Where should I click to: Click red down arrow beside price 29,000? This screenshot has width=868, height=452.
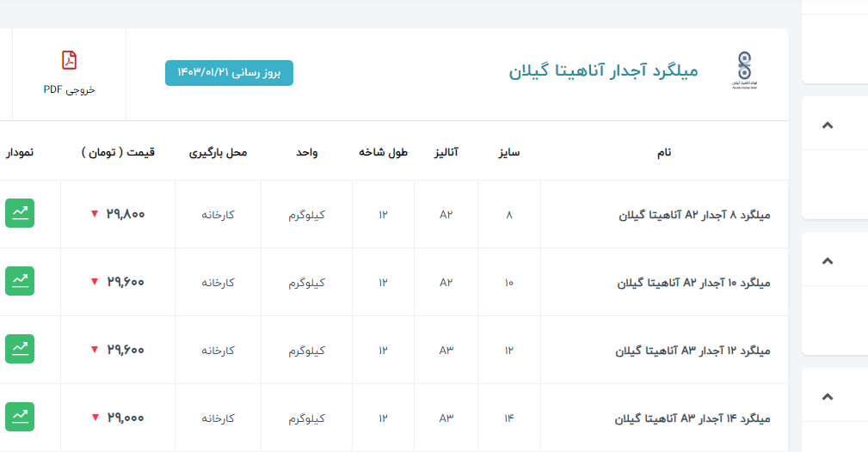pos(95,418)
